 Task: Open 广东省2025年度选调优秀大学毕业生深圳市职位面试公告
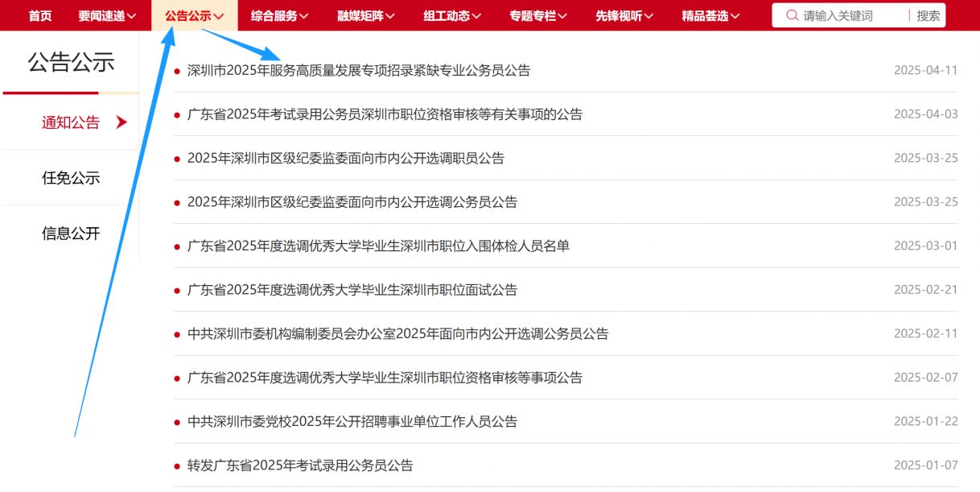point(352,290)
